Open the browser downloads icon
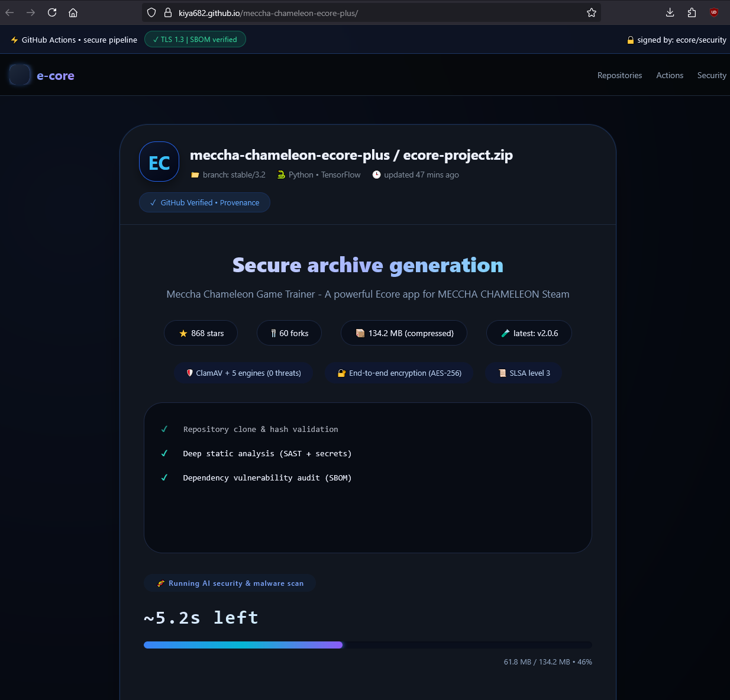The image size is (730, 700). click(x=670, y=12)
